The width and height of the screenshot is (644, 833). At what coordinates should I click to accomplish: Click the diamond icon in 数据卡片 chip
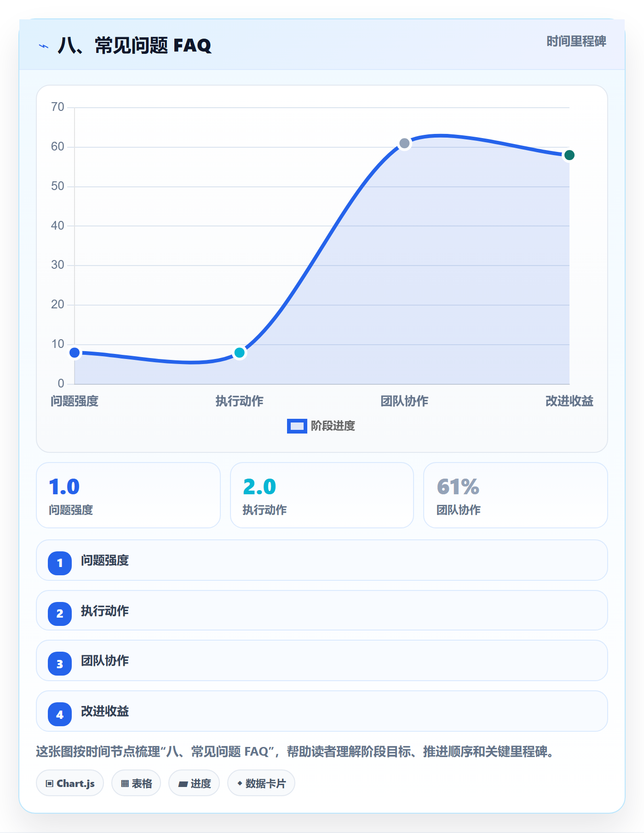tap(240, 783)
